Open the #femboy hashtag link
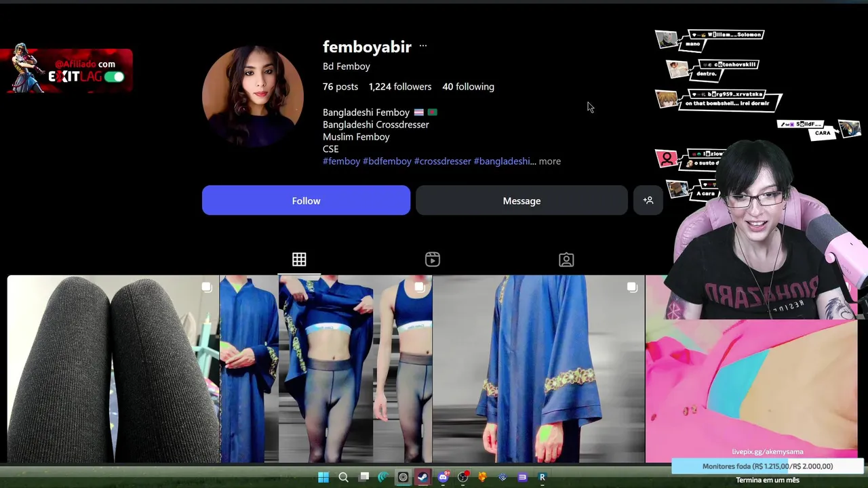868x488 pixels. pos(341,161)
